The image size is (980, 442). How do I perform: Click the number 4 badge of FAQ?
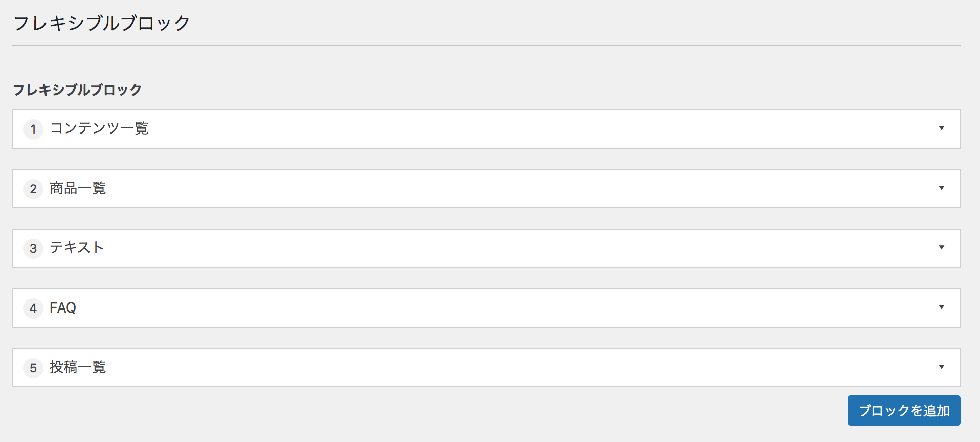[33, 308]
